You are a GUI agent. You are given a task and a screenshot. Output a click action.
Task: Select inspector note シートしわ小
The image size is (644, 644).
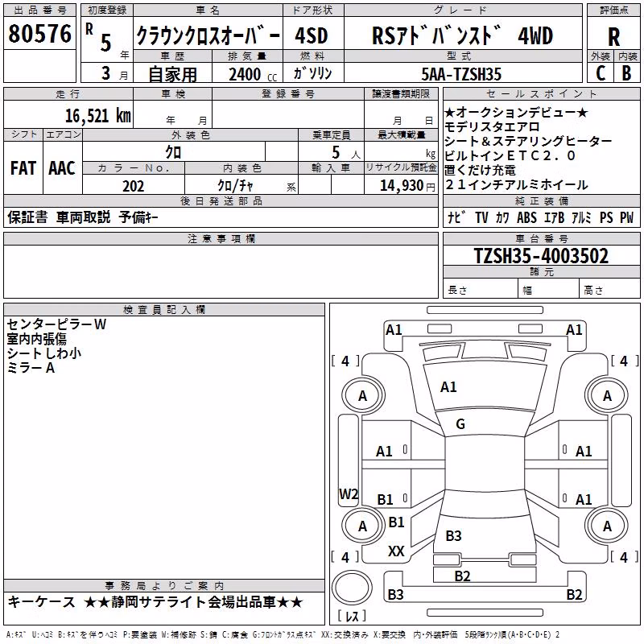tap(44, 353)
